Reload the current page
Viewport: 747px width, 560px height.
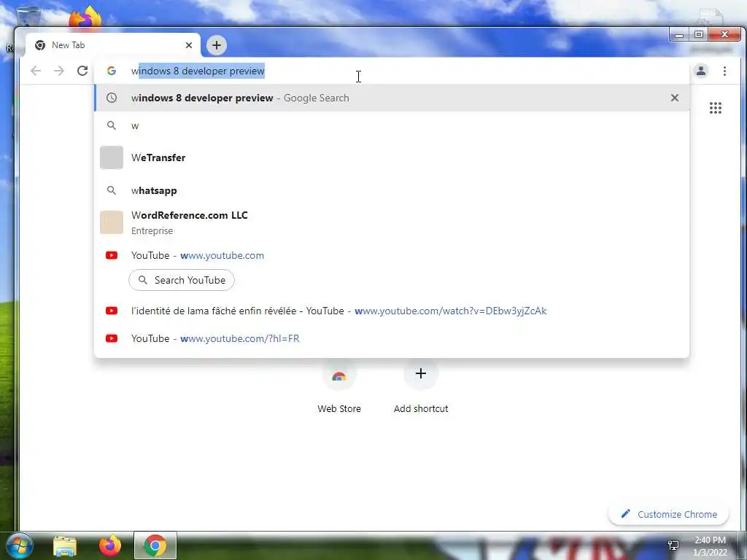82,71
